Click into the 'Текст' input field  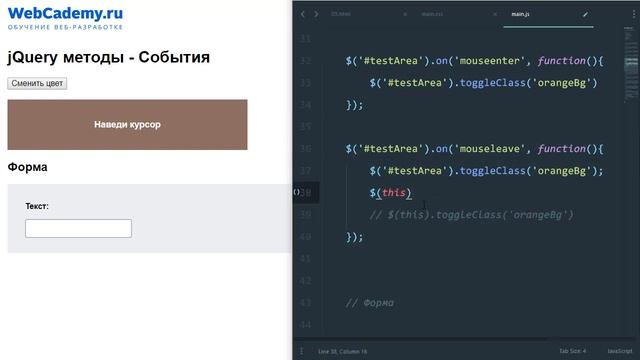78,228
